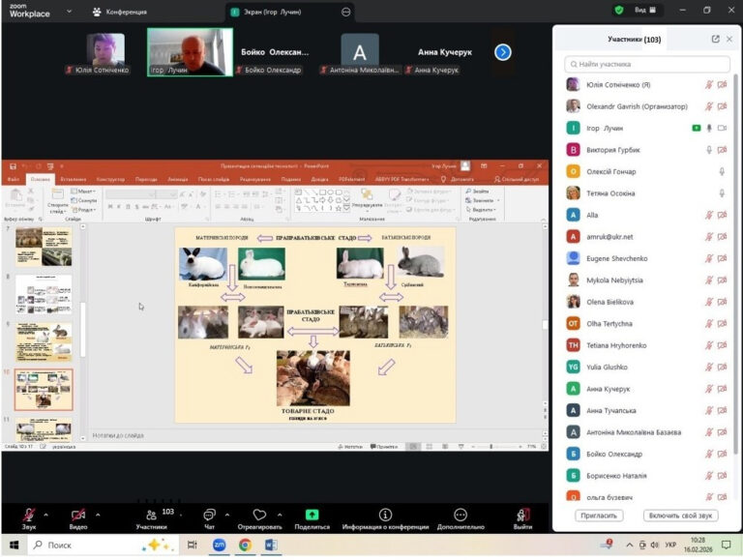Turn on camera with the Видео button
Screen dimensions: 743x560
(x=77, y=515)
